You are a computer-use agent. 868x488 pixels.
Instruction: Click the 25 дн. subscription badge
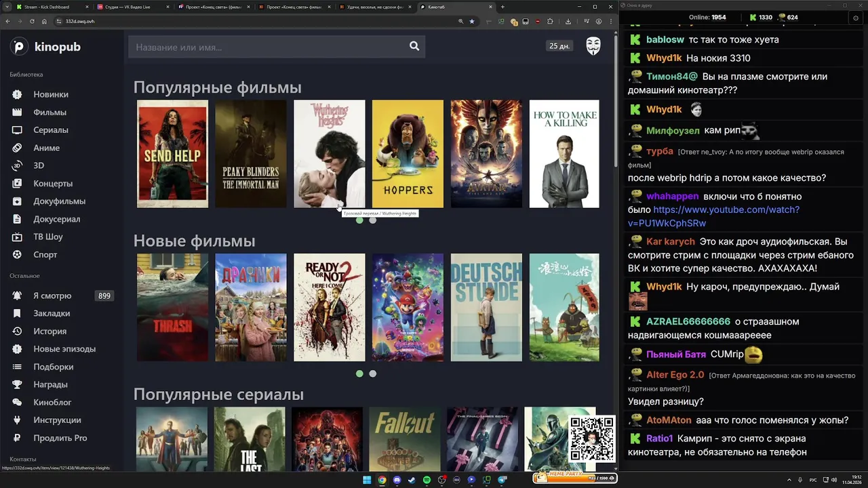559,46
